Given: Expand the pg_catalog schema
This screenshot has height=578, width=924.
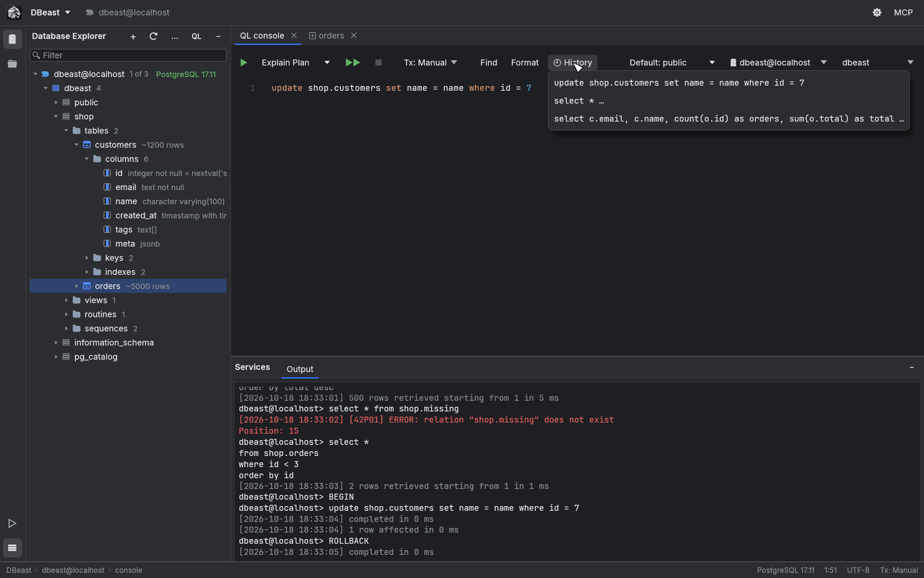Looking at the screenshot, I should pyautogui.click(x=56, y=357).
